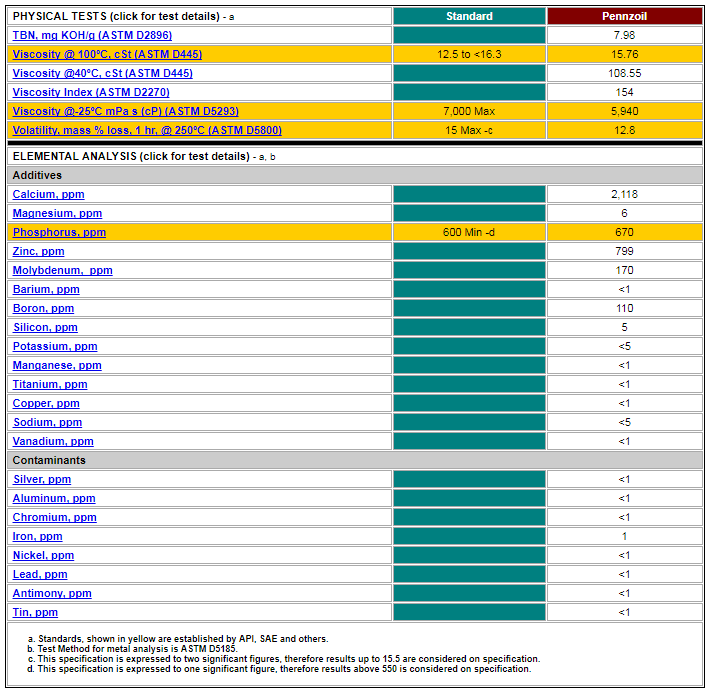Click the Standard column header
Screen dimensions: 710x694
click(469, 16)
